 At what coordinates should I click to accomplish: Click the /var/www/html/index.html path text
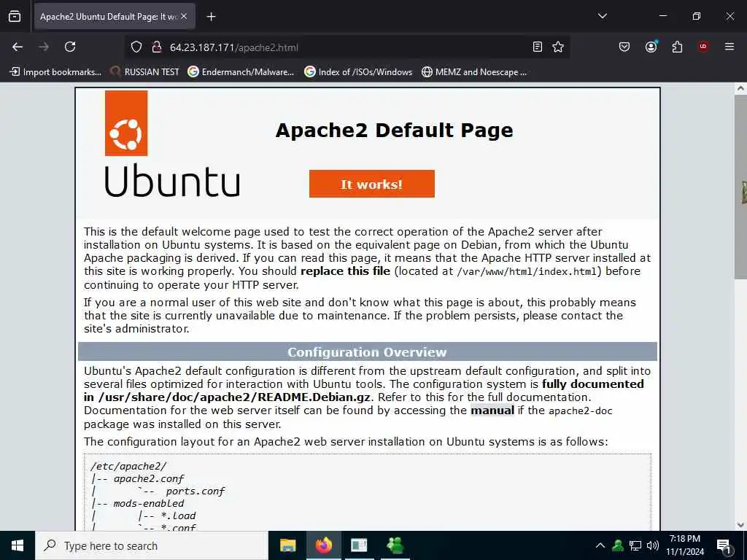[x=527, y=271]
